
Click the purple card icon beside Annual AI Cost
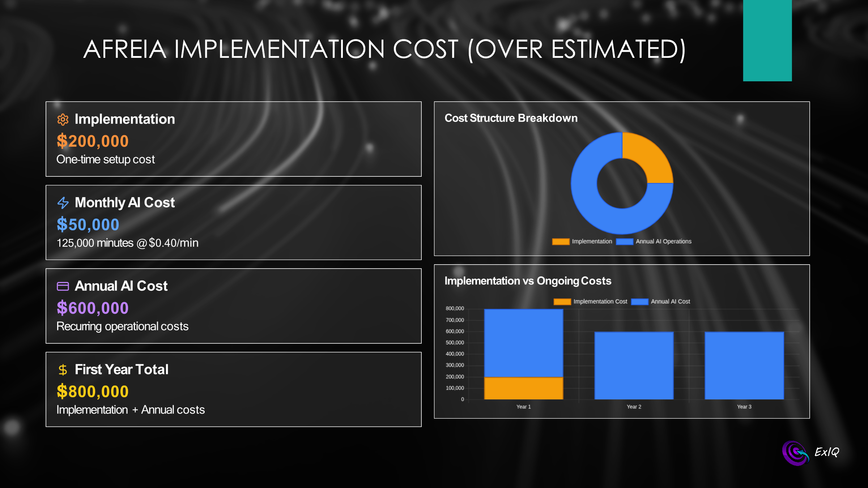(63, 286)
